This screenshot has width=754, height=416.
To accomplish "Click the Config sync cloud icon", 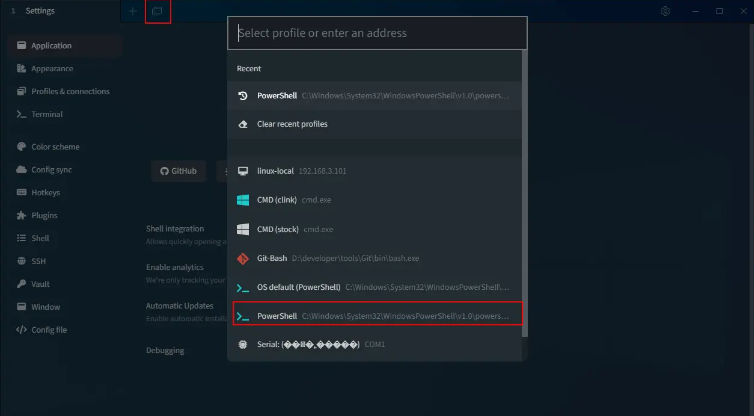I will [x=21, y=169].
